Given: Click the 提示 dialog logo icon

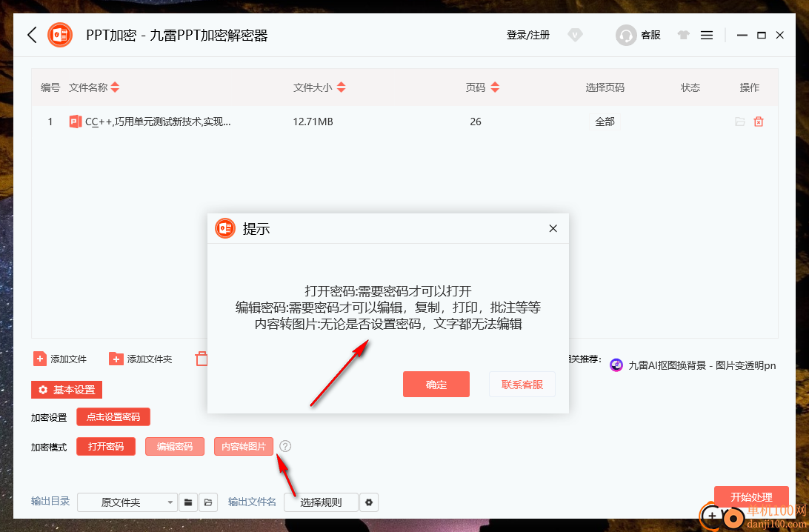Looking at the screenshot, I should (x=225, y=228).
